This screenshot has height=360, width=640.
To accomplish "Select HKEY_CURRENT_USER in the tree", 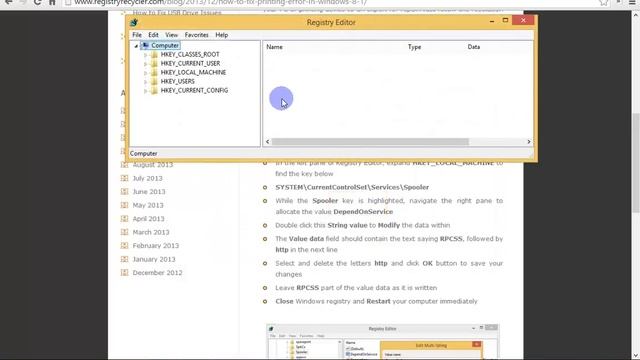I will (190, 63).
